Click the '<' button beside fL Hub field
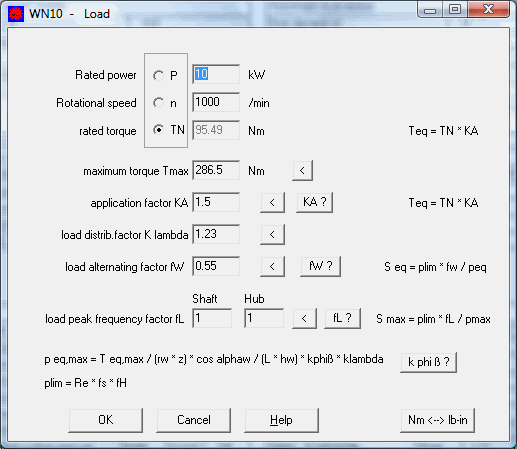 click(304, 319)
